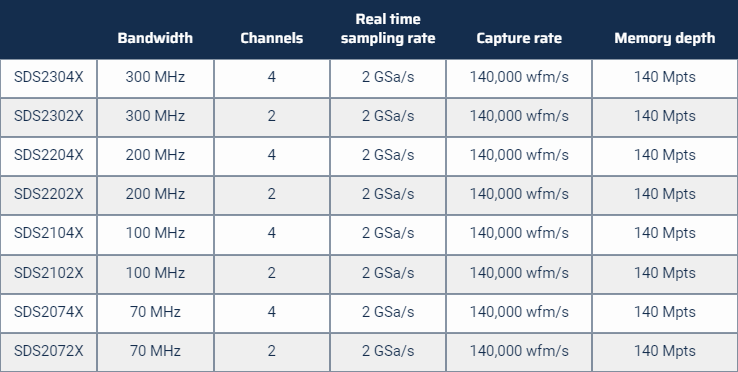
Task: Select the SDS2204X row label
Action: pyautogui.click(x=48, y=155)
